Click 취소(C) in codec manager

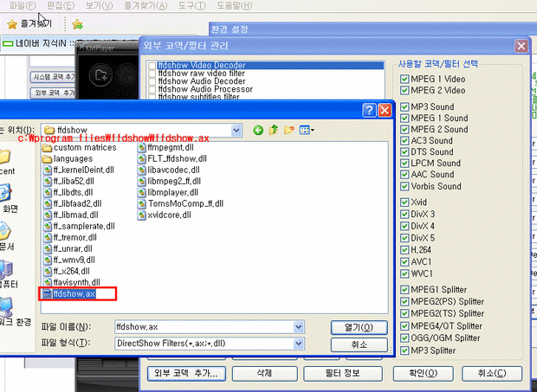[x=492, y=373]
